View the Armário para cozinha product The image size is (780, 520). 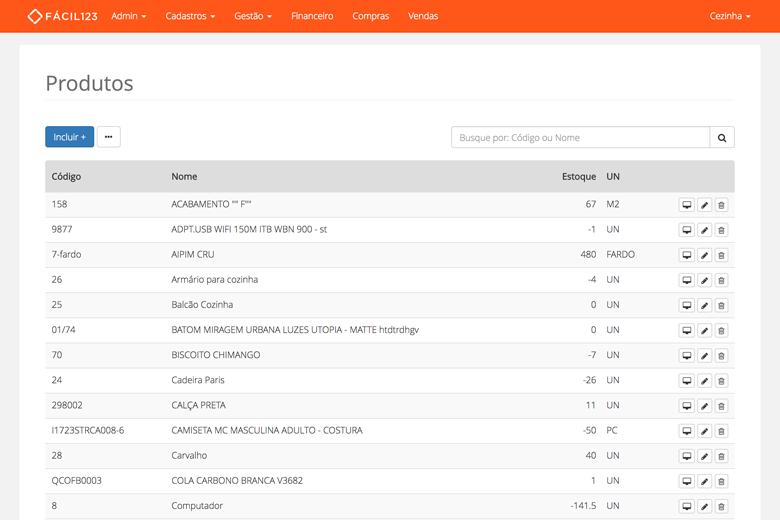point(686,280)
